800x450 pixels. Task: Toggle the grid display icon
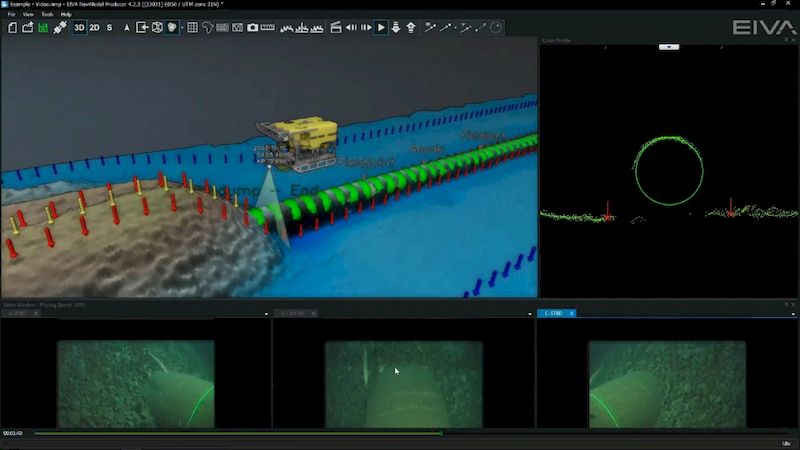192,28
